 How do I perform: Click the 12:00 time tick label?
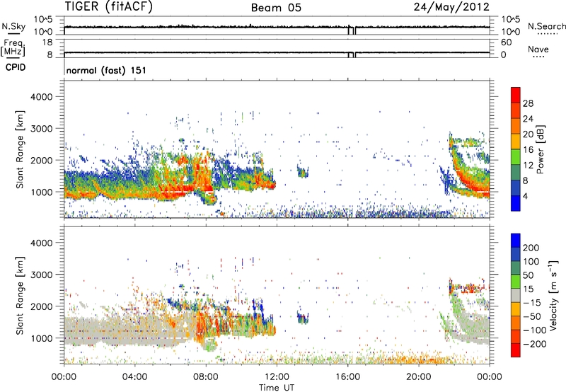pyautogui.click(x=277, y=377)
